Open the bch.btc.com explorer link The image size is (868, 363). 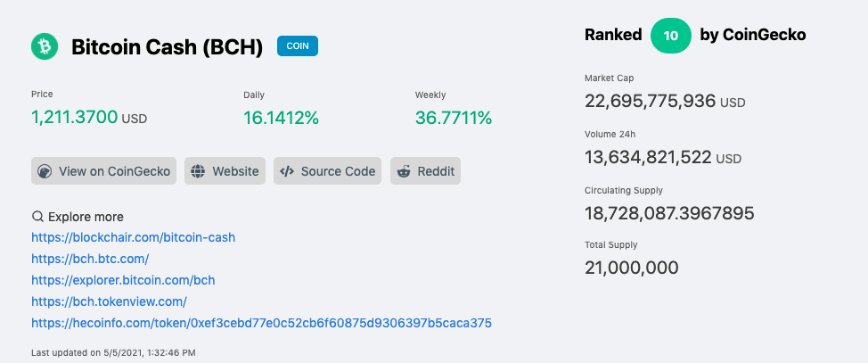[x=90, y=259]
